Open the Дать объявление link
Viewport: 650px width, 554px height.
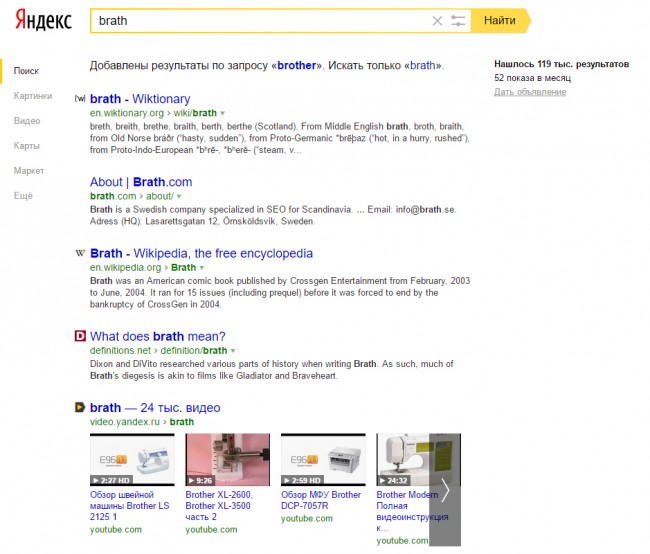[529, 92]
